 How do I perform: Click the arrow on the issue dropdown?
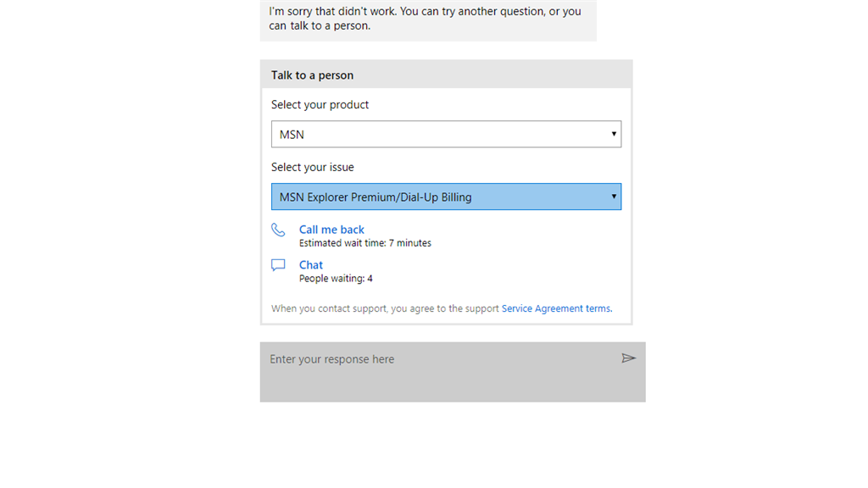point(614,197)
